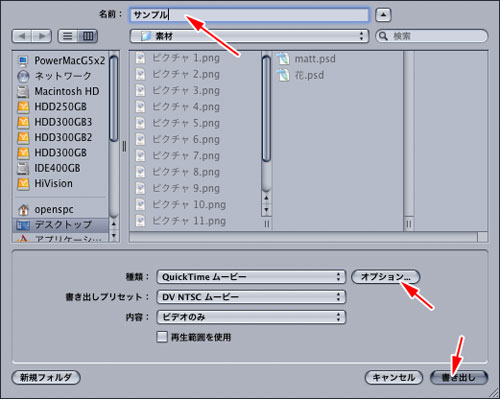This screenshot has width=500, height=399.
Task: Enable the 再生範囲を使用 checkbox
Action: click(162, 337)
